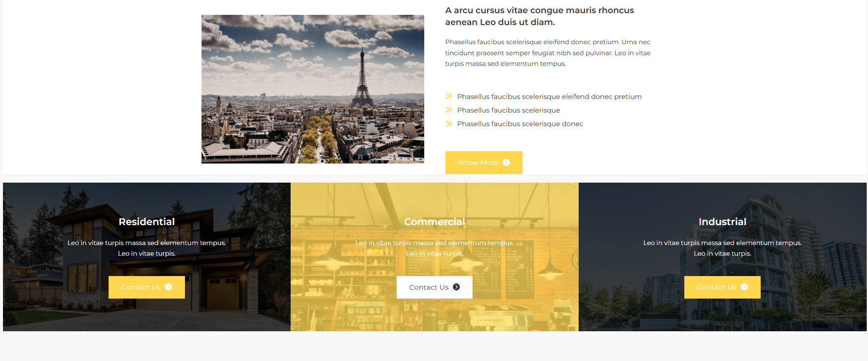Click the 'Phasellus faucibus scelerisque donec' list item
The image size is (868, 361).
520,124
